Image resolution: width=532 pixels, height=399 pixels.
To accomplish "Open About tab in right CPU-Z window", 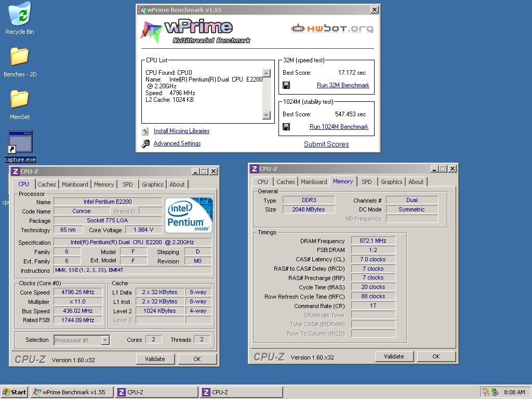I will (416, 182).
